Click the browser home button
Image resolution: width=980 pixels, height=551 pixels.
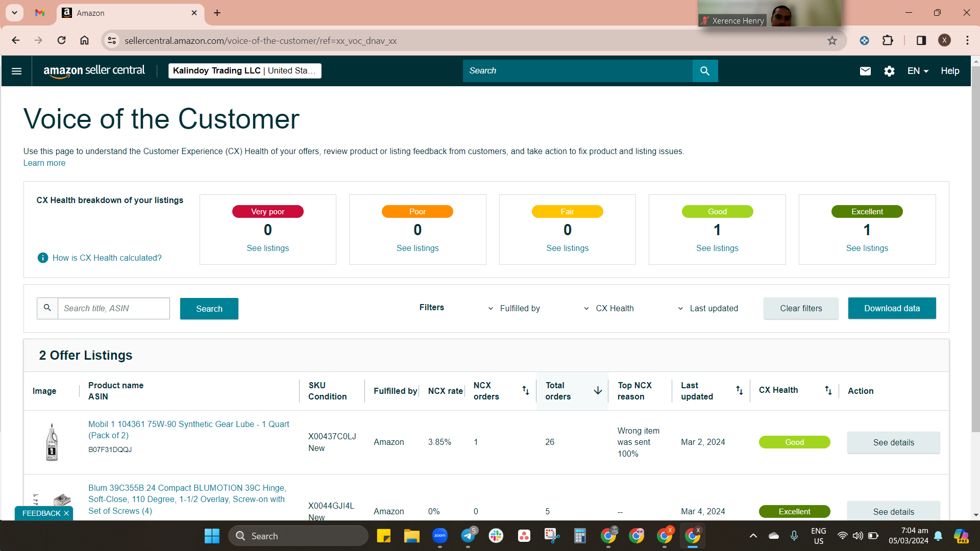point(84,40)
